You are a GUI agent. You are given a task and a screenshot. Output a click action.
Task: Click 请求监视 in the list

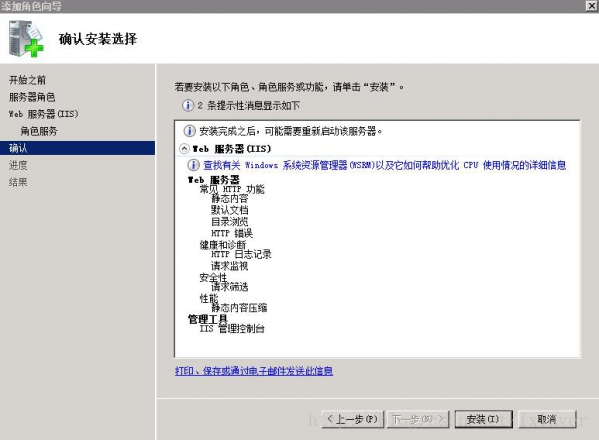[x=230, y=266]
